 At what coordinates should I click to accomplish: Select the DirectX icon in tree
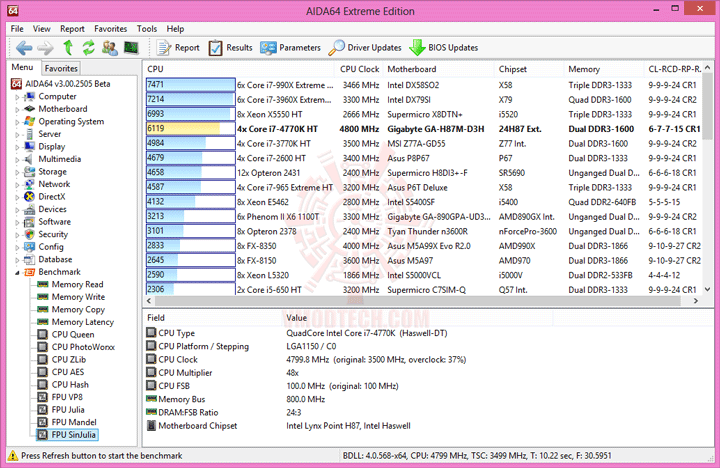[29, 197]
